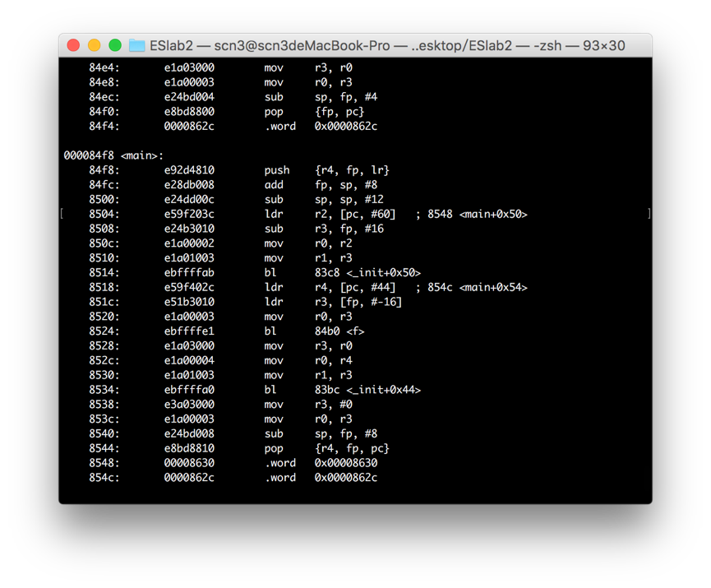Click the opcode e8bd8800 on line 84f0
The image size is (711, 588).
tap(189, 112)
